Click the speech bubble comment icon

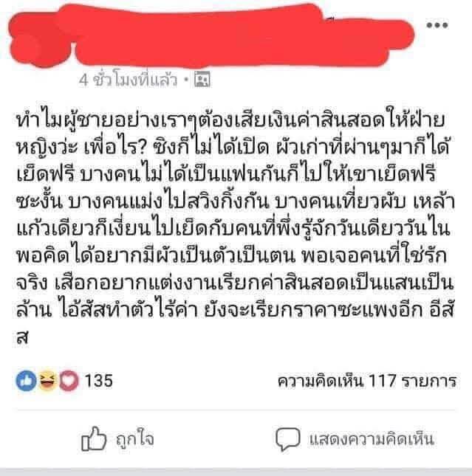[x=287, y=439]
